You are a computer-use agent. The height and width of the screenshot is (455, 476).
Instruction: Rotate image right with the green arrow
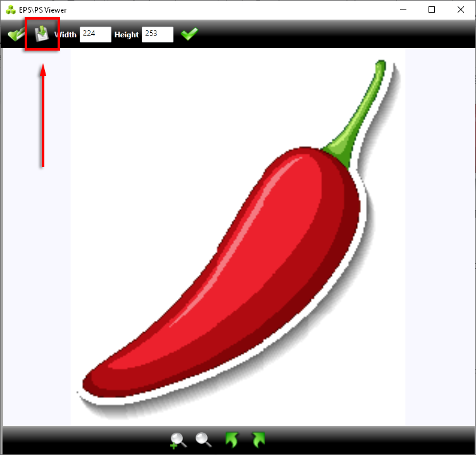(x=258, y=440)
